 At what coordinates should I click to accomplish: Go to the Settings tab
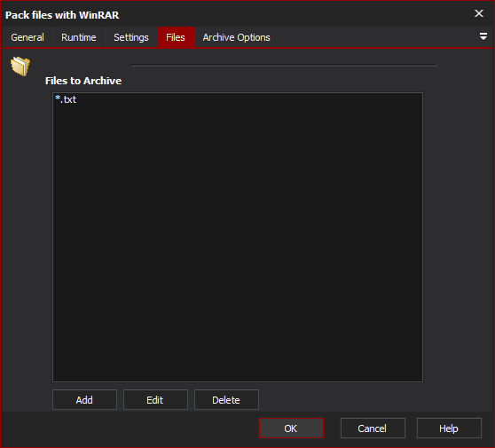(131, 37)
